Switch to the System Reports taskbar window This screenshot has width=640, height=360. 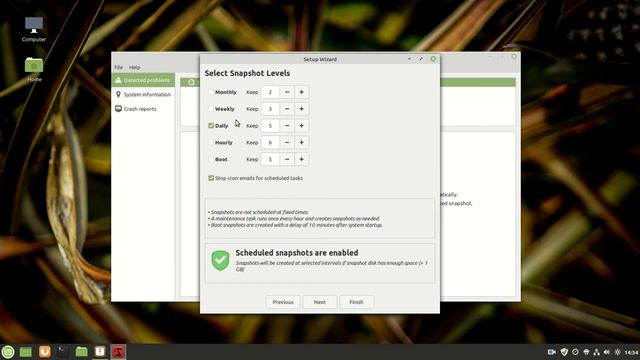tap(100, 351)
